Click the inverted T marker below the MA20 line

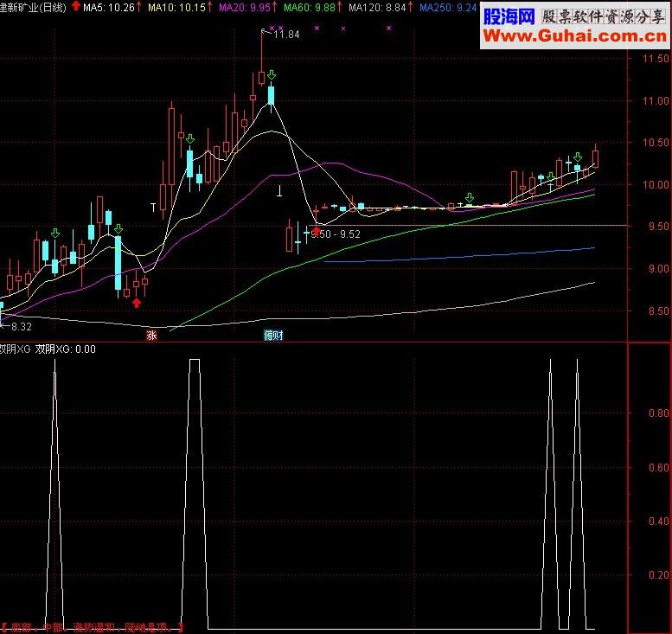point(279,191)
